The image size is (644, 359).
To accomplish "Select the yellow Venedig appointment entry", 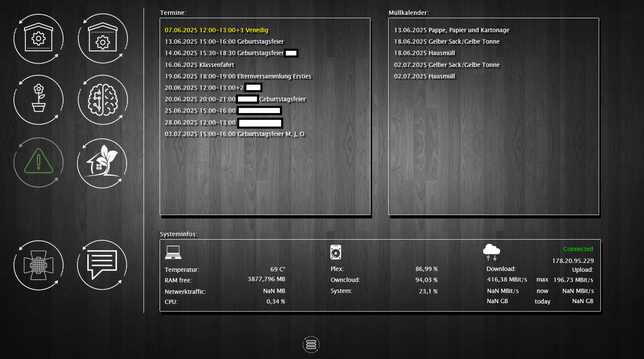I will [216, 30].
